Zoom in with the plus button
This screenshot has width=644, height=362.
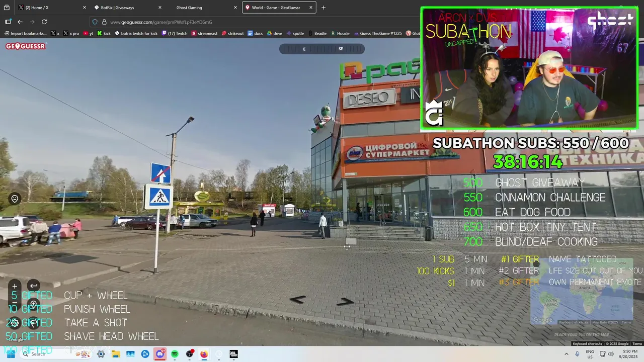pos(15,286)
